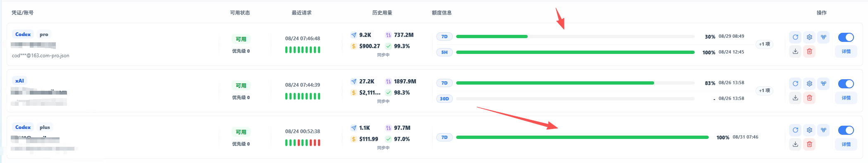The image size is (868, 163).
Task: Download the Codex pro credential file
Action: tap(795, 51)
